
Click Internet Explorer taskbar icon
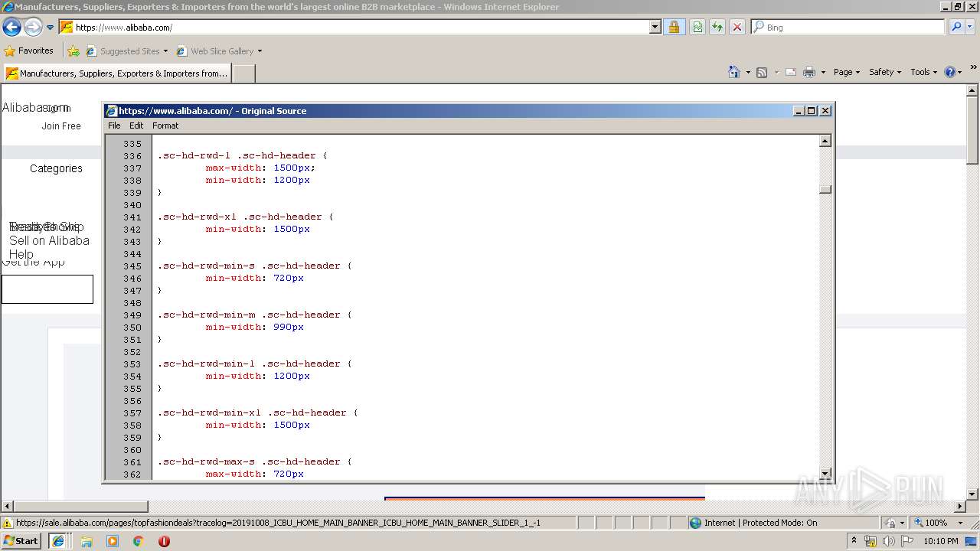click(58, 541)
